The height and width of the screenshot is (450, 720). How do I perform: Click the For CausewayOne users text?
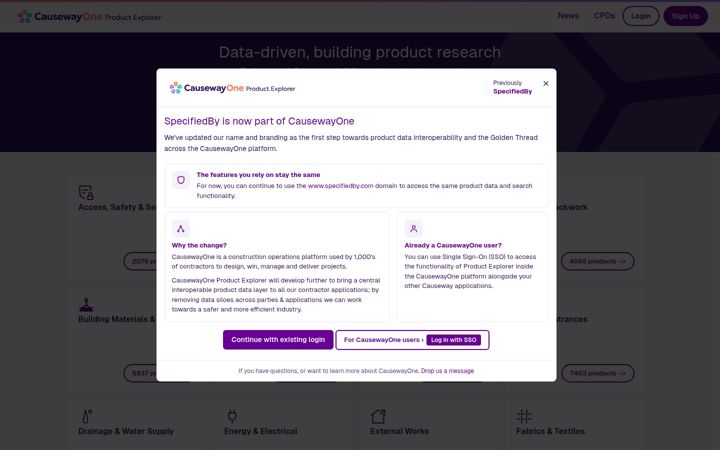tap(383, 340)
